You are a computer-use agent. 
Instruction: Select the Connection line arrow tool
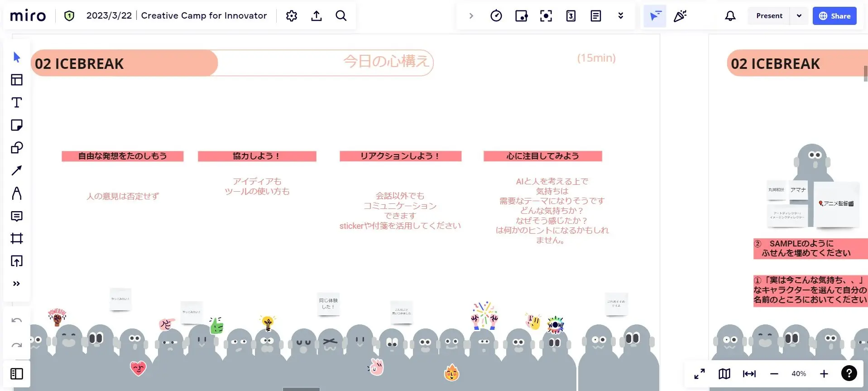pos(17,170)
